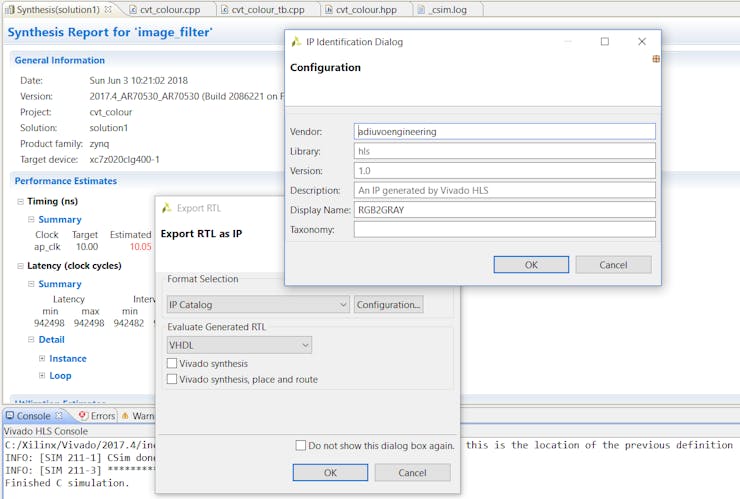Image resolution: width=740 pixels, height=499 pixels.
Task: Click the Performance Estimates heading
Action: [66, 181]
